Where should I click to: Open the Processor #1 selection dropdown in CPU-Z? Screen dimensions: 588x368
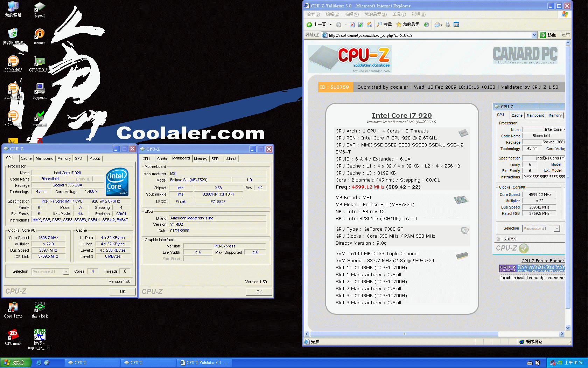tap(66, 272)
